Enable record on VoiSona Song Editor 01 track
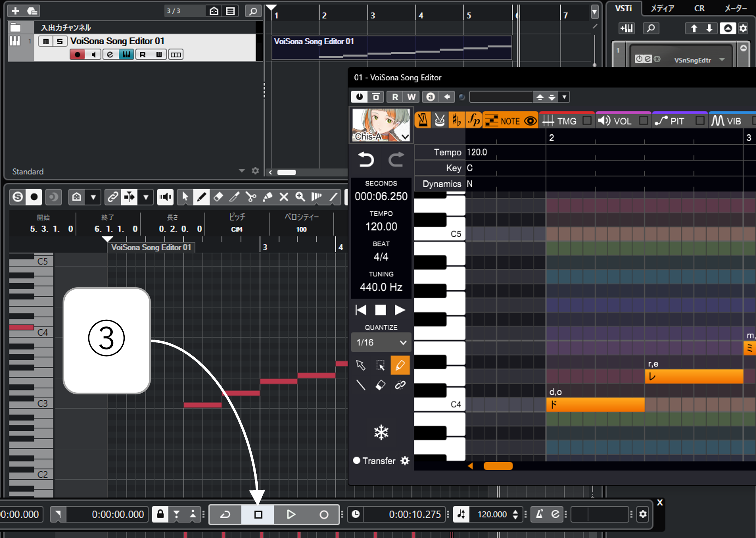 [x=77, y=54]
